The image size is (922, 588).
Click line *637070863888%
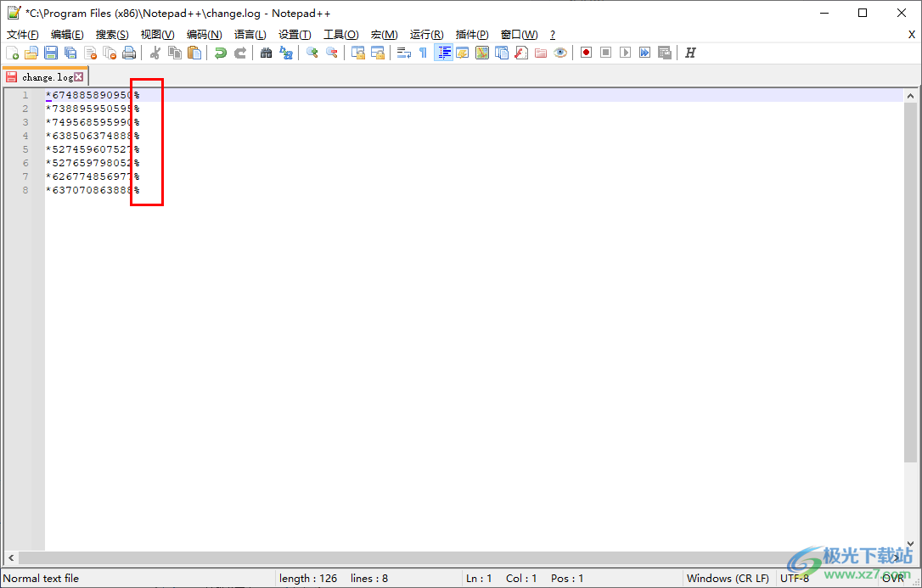[93, 190]
